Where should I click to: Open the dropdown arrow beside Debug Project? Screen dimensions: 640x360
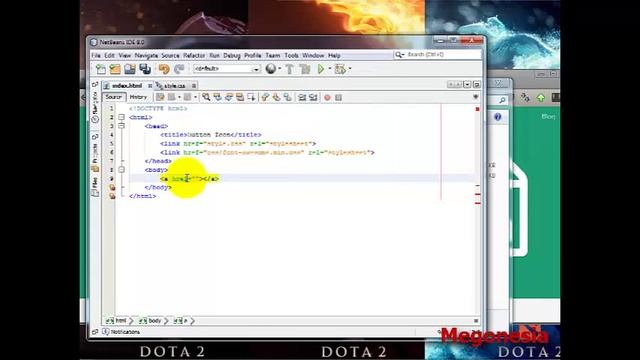[x=350, y=69]
